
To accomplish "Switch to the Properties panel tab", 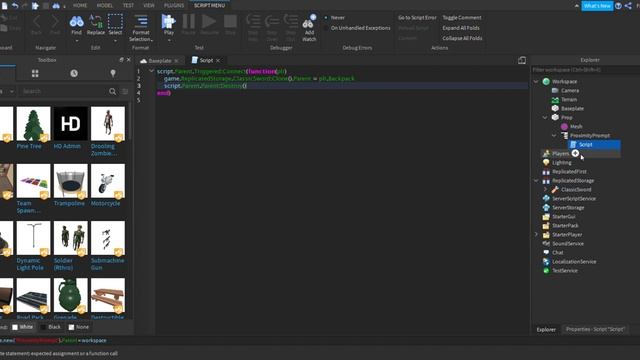I will (x=595, y=329).
